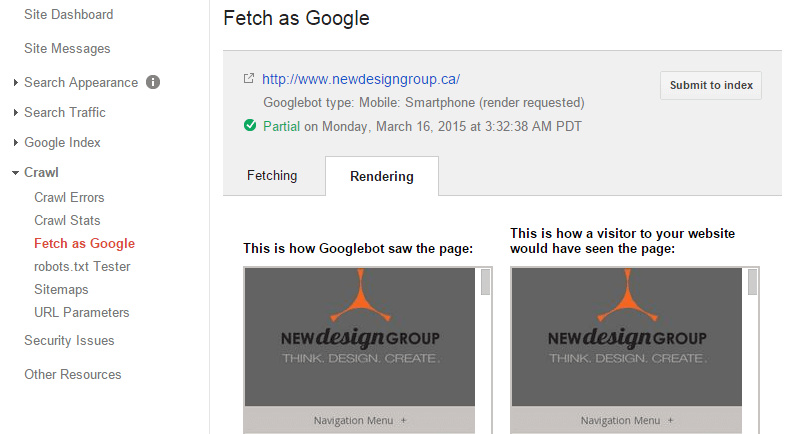Screen dimensions: 794x434
Task: Open Crawl Errors report
Action: (69, 198)
